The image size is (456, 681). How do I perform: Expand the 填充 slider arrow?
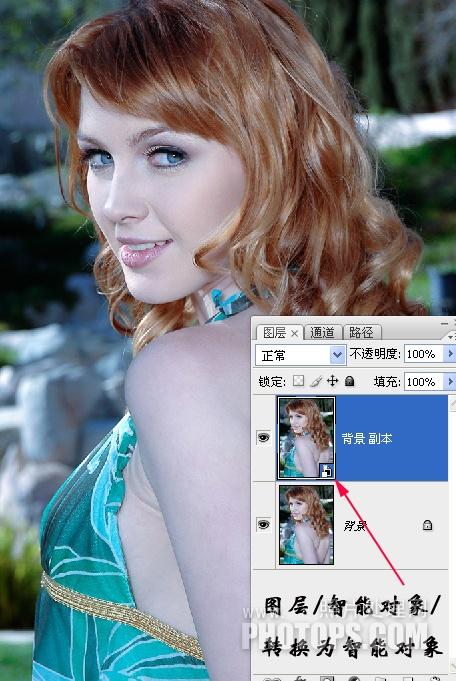[450, 382]
